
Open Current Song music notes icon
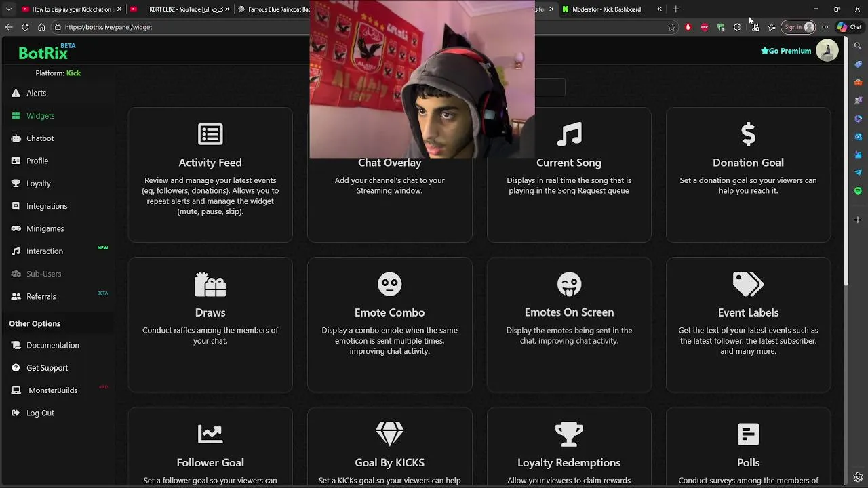[569, 134]
